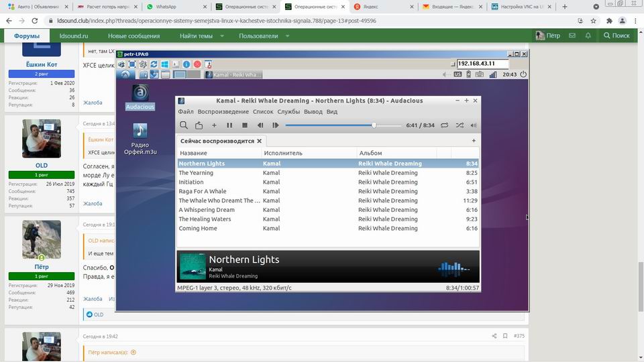Disconnect VNC session with red icon

point(197,64)
